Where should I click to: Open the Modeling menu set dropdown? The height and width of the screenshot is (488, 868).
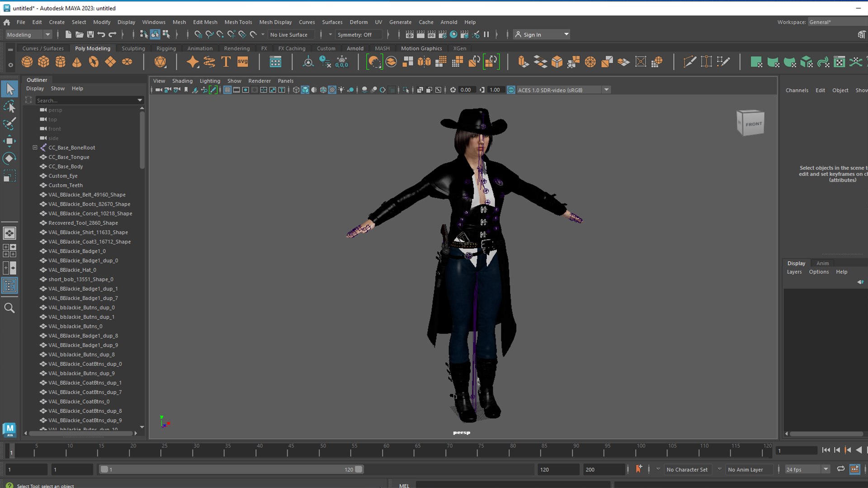tap(29, 34)
